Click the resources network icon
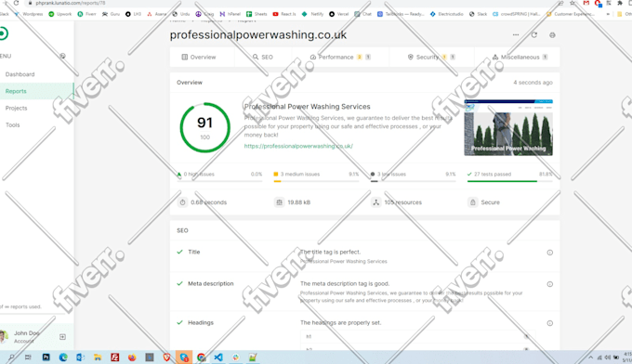Screen dimensions: 632x364 pos(376,202)
